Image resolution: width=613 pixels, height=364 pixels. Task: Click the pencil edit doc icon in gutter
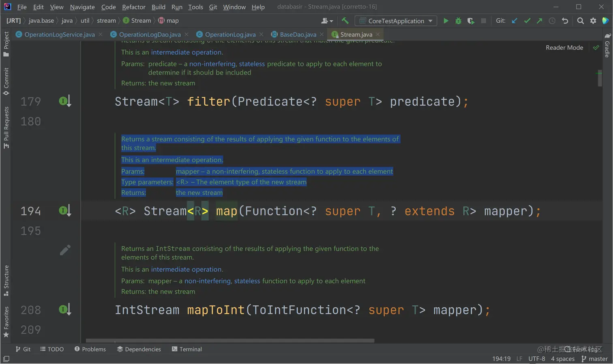65,250
